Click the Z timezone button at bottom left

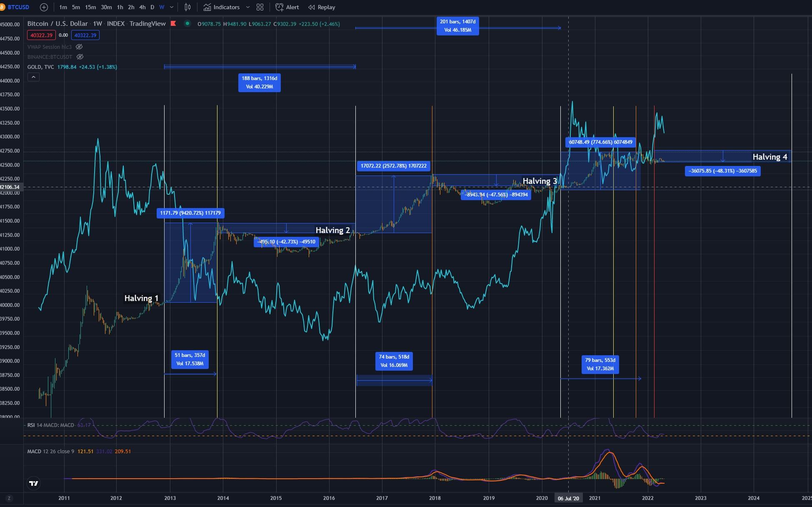tap(9, 498)
